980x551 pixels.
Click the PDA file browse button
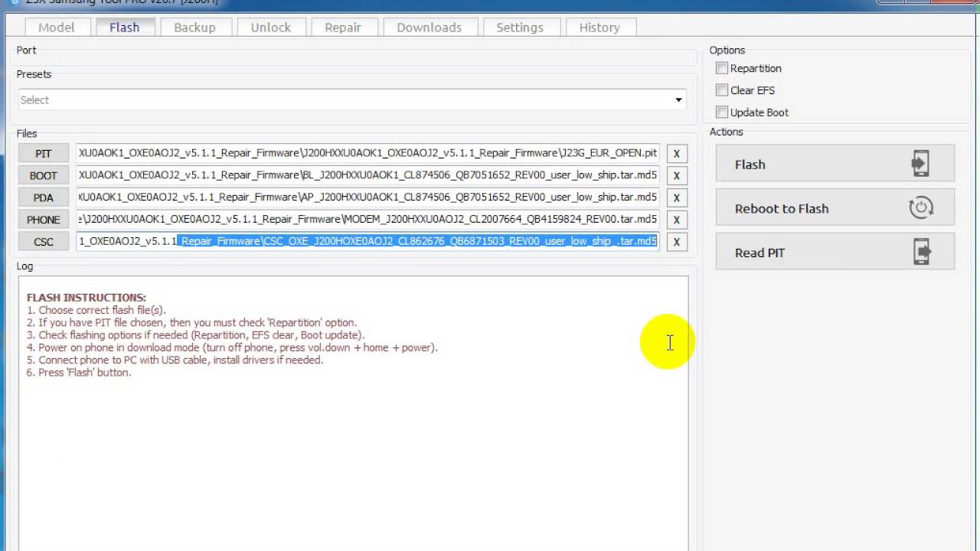tap(44, 197)
